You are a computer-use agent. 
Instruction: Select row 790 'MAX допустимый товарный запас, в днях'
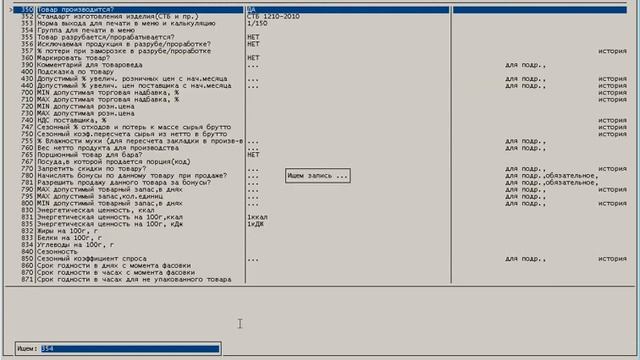coord(320,189)
